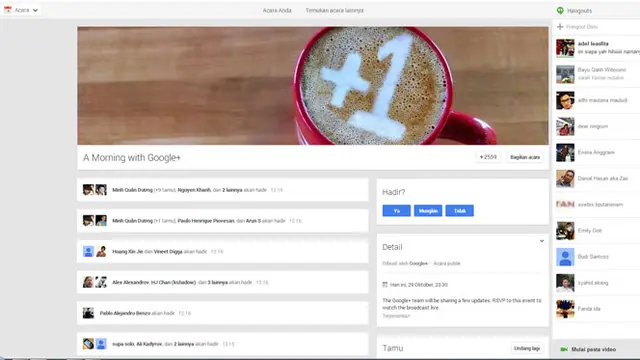Click the Undang lagi button

pyautogui.click(x=527, y=348)
